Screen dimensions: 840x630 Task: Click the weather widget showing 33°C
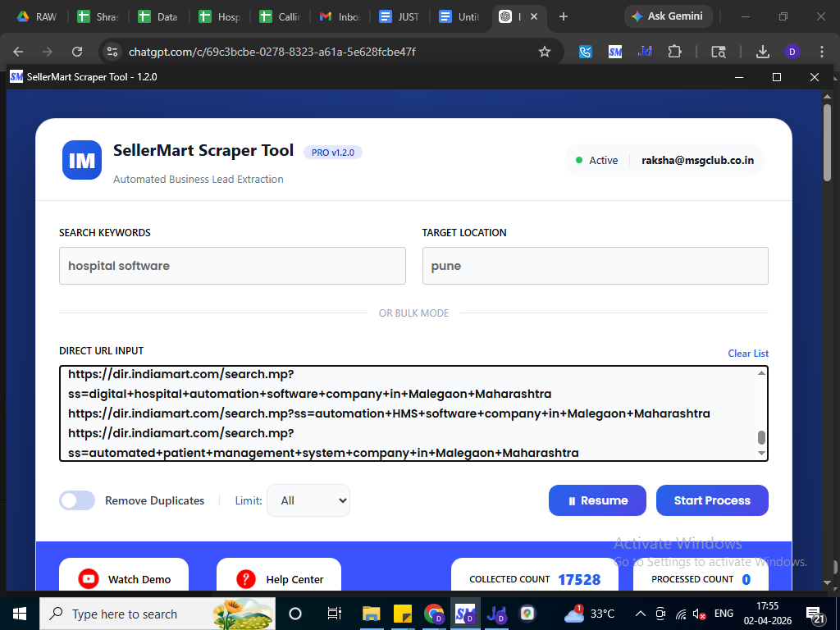pos(589,614)
